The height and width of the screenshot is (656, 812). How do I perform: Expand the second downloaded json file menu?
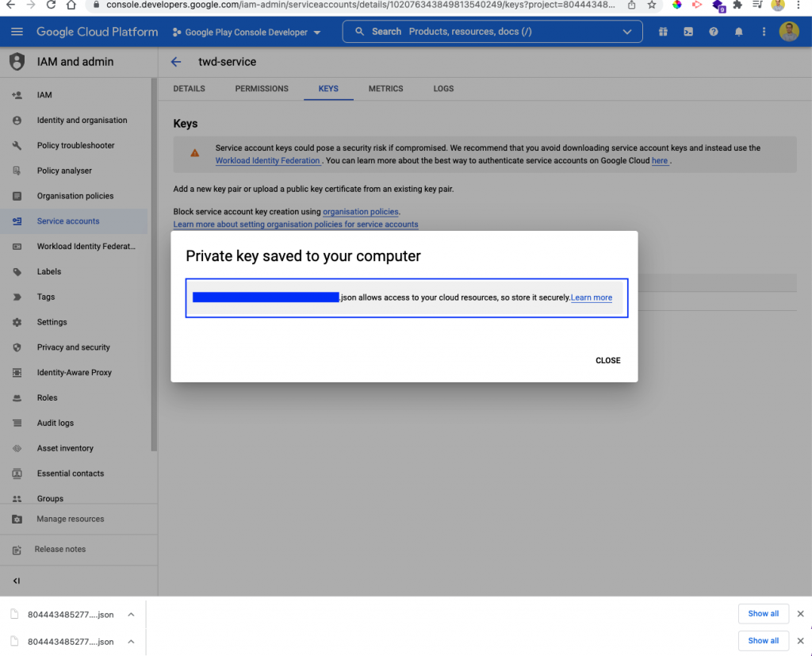131,642
